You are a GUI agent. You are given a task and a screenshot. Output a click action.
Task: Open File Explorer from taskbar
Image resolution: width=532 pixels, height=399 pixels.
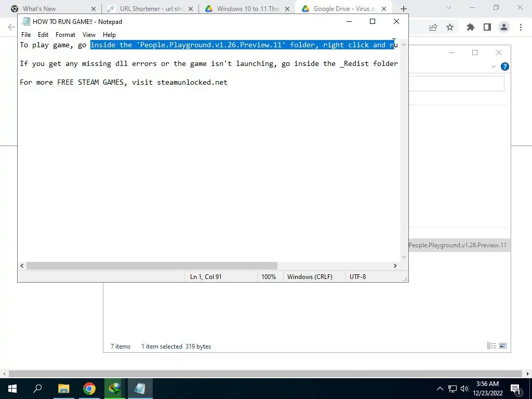pyautogui.click(x=63, y=389)
